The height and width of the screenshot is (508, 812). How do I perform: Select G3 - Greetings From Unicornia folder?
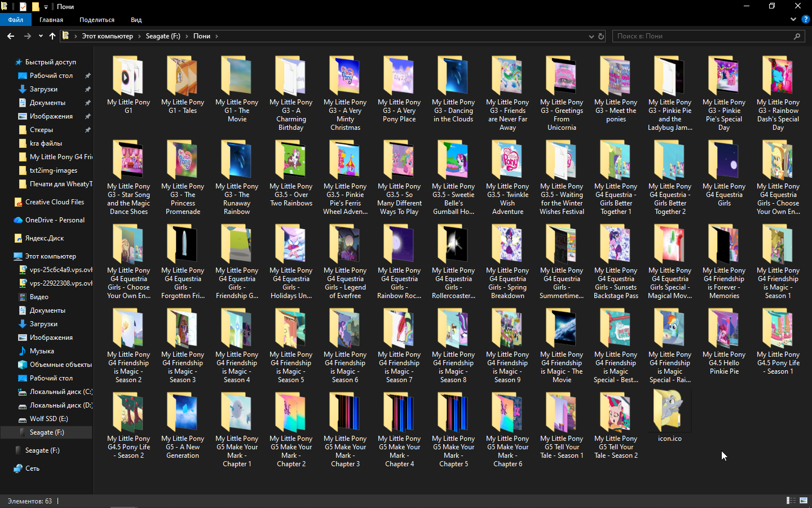coord(562,93)
